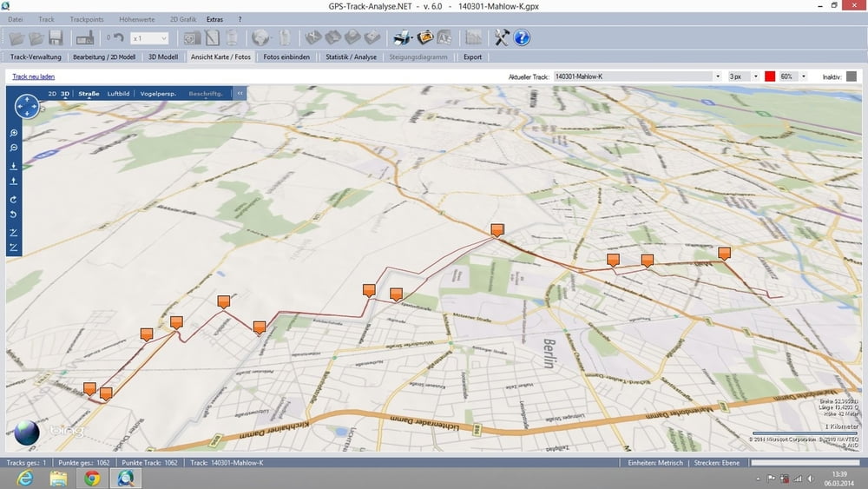This screenshot has height=489, width=868.
Task: Rotate the map counterclockwise
Action: [x=14, y=215]
